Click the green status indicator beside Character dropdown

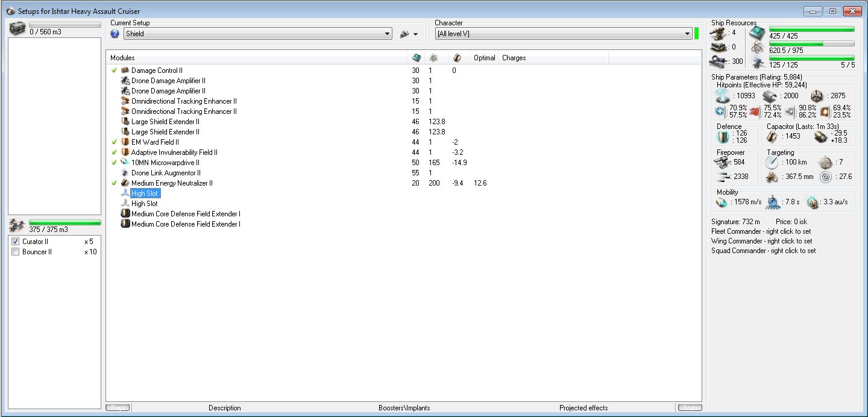click(x=697, y=34)
